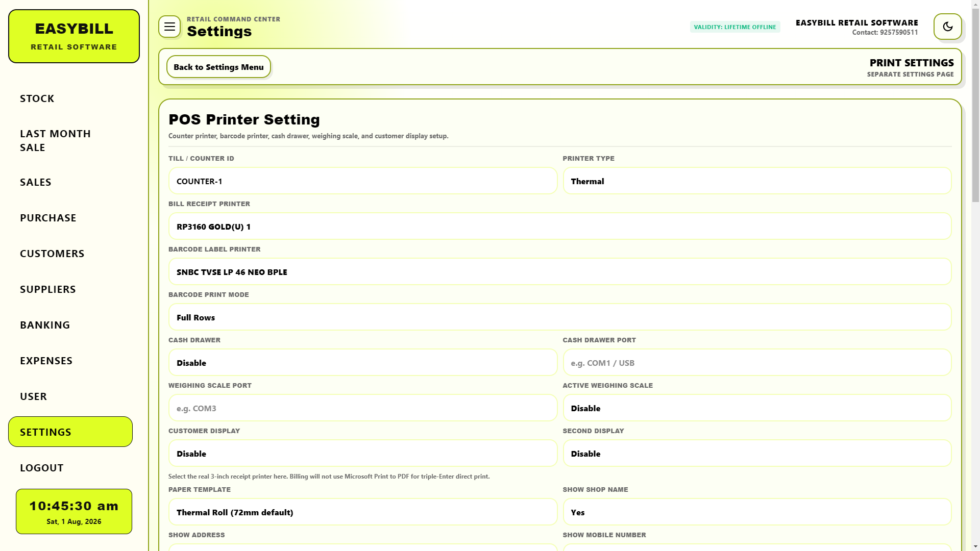Open the Cash Drawer Disable dropdown
The width and height of the screenshot is (980, 551).
click(363, 363)
